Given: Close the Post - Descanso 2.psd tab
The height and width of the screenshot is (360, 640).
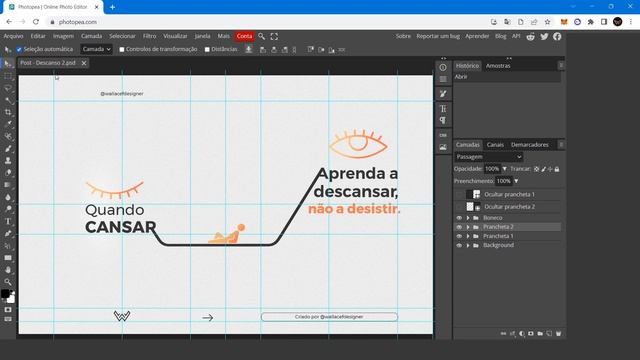Looking at the screenshot, I should point(84,63).
